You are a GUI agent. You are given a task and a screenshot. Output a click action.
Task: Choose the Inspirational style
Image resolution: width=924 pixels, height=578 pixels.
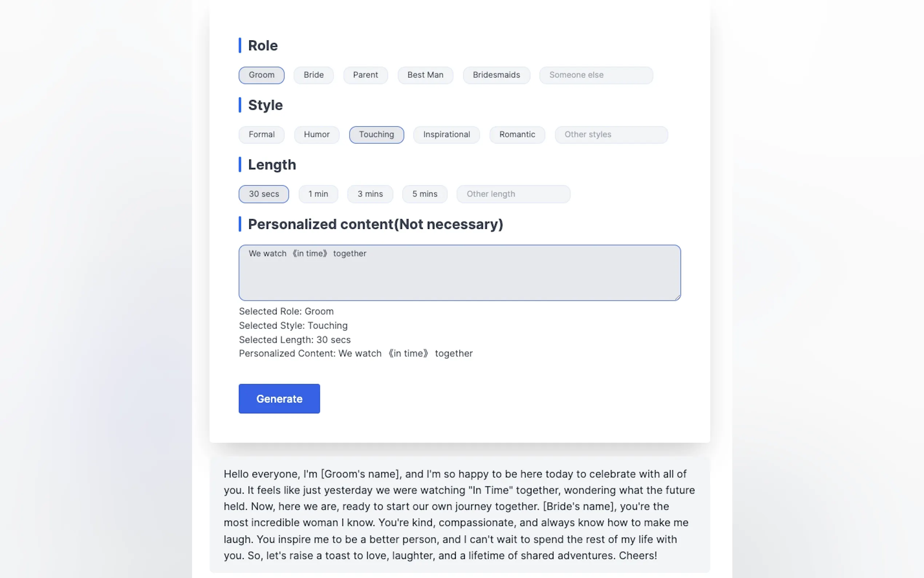point(446,135)
